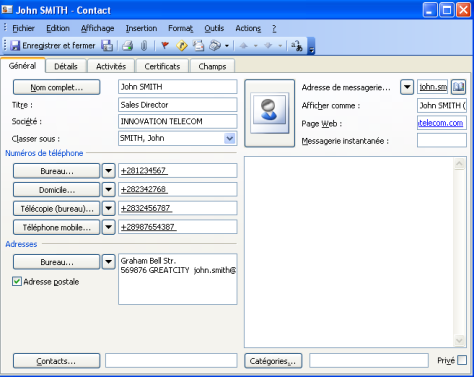Open Adresse de messagerie dropdown arrow
This screenshot has width=474, height=377.
coord(407,87)
